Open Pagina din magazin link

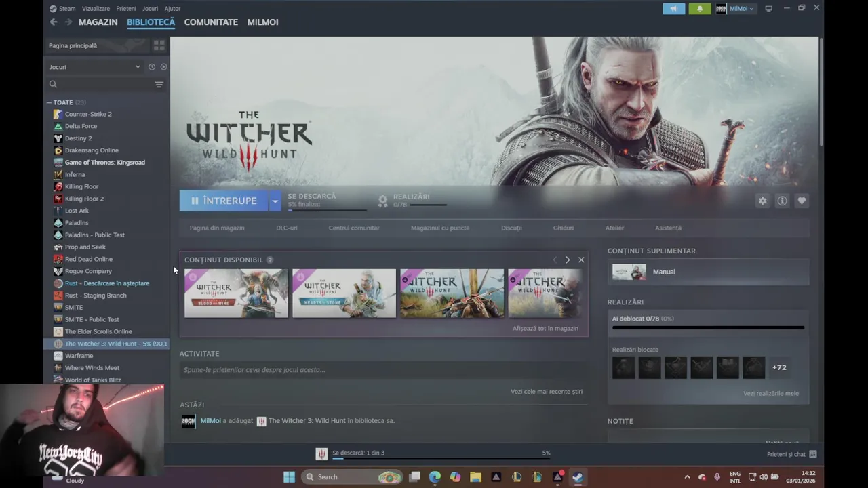click(x=217, y=228)
